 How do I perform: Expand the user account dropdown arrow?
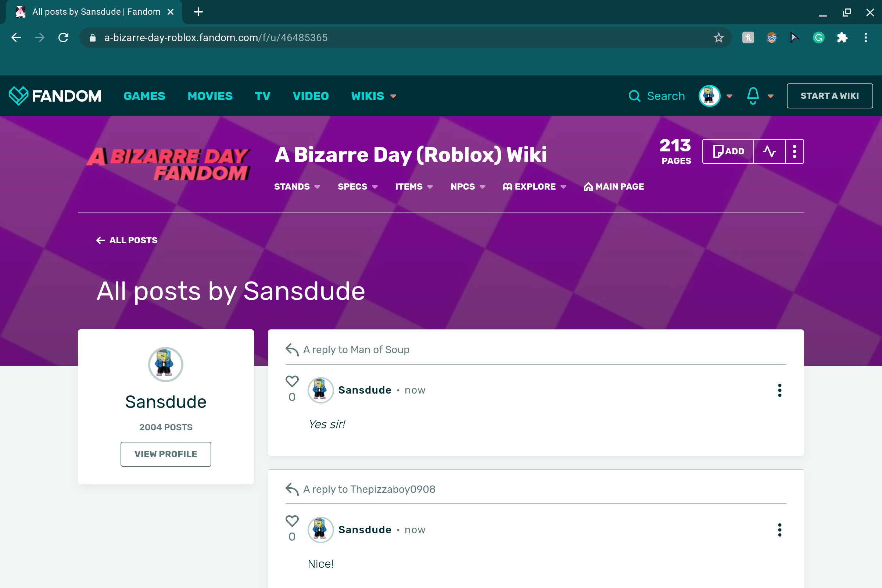click(x=730, y=96)
